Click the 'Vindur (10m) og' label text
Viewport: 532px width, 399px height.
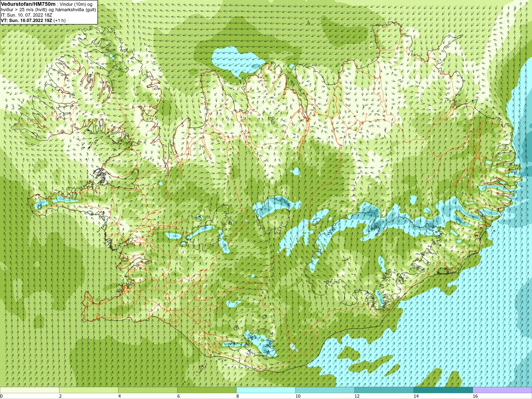tap(76, 4)
